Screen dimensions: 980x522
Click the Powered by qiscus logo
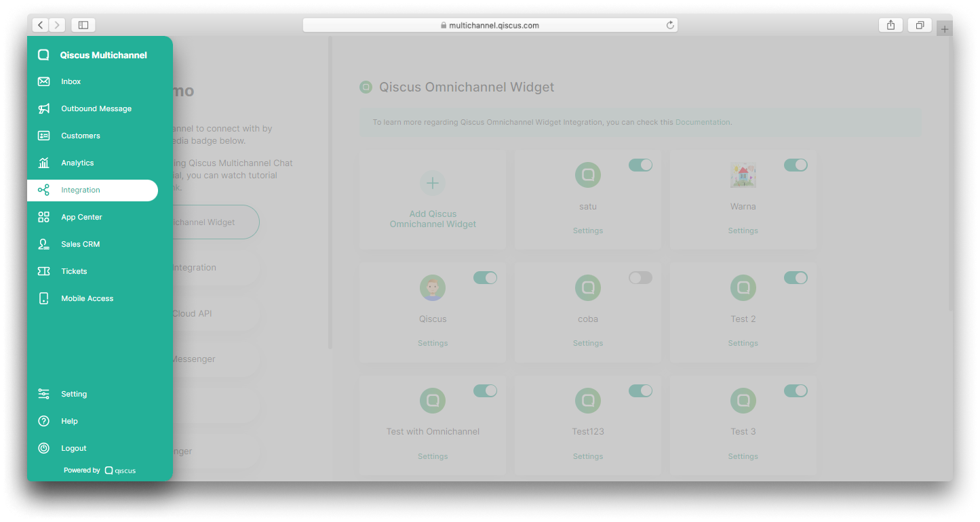point(120,470)
